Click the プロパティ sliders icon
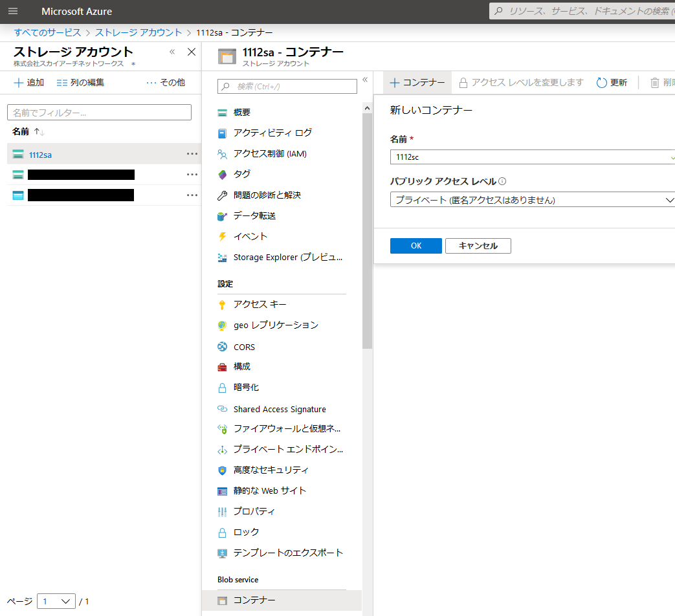This screenshot has height=616, width=675. point(222,512)
